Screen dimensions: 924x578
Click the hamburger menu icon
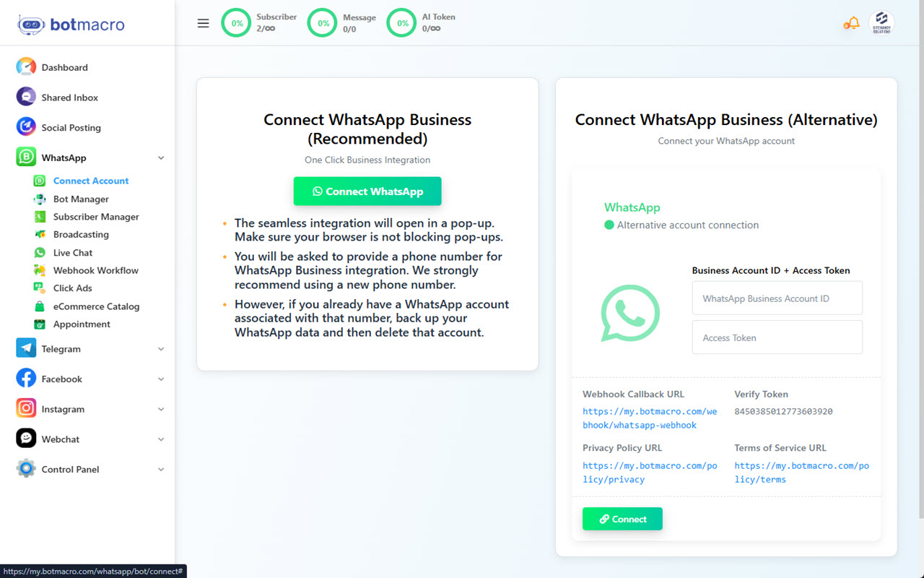203,23
